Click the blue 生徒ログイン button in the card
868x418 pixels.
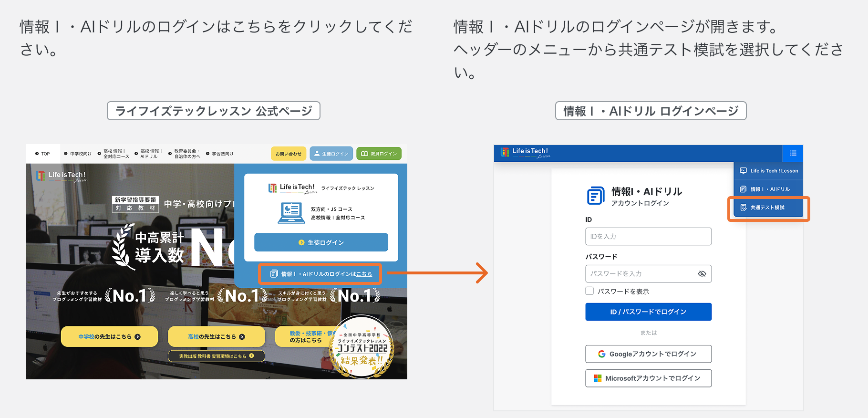321,242
